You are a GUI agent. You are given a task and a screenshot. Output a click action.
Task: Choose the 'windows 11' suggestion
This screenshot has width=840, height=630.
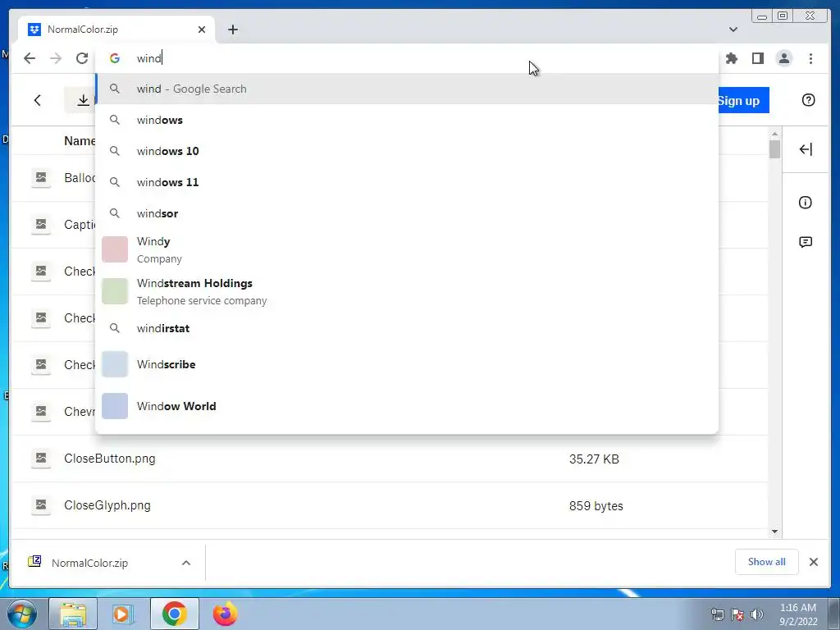(407, 182)
